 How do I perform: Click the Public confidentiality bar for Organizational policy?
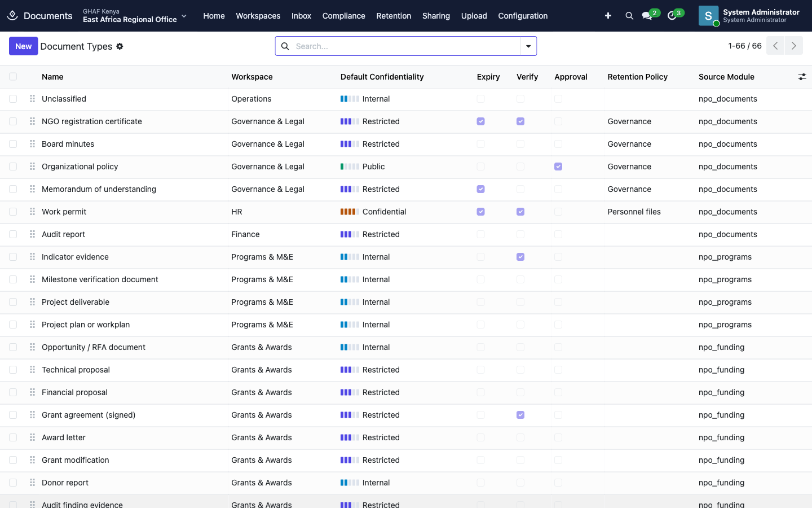click(x=350, y=167)
